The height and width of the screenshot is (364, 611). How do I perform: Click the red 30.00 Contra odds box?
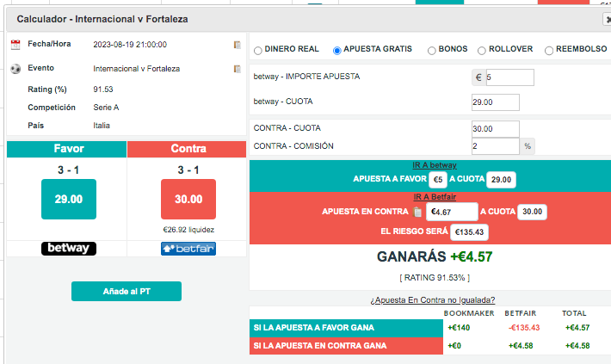[x=188, y=199]
